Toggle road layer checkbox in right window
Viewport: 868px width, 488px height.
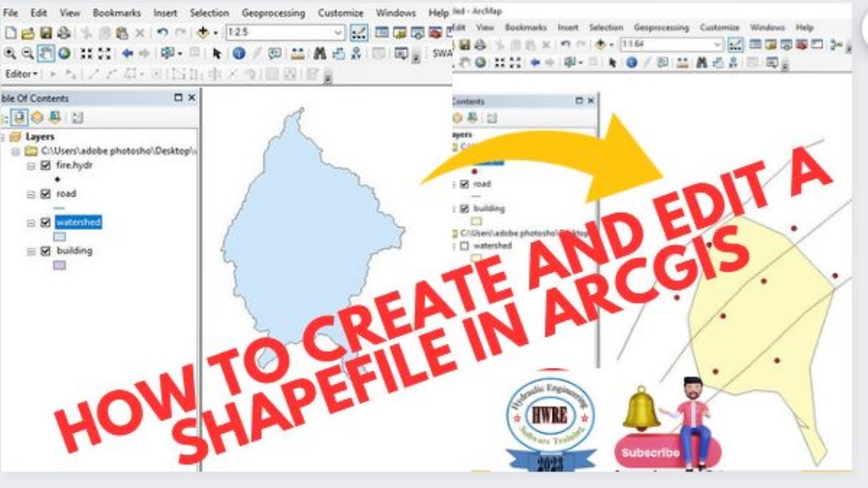coord(465,184)
